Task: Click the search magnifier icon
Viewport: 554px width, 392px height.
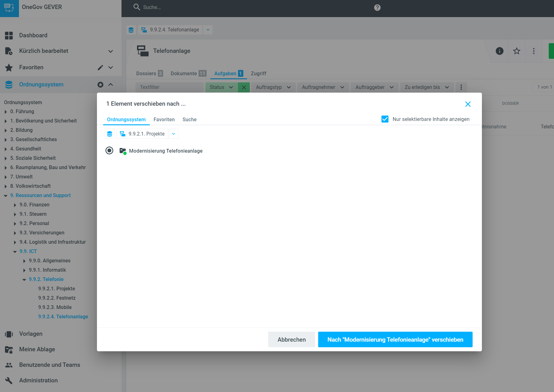Action: pos(136,7)
